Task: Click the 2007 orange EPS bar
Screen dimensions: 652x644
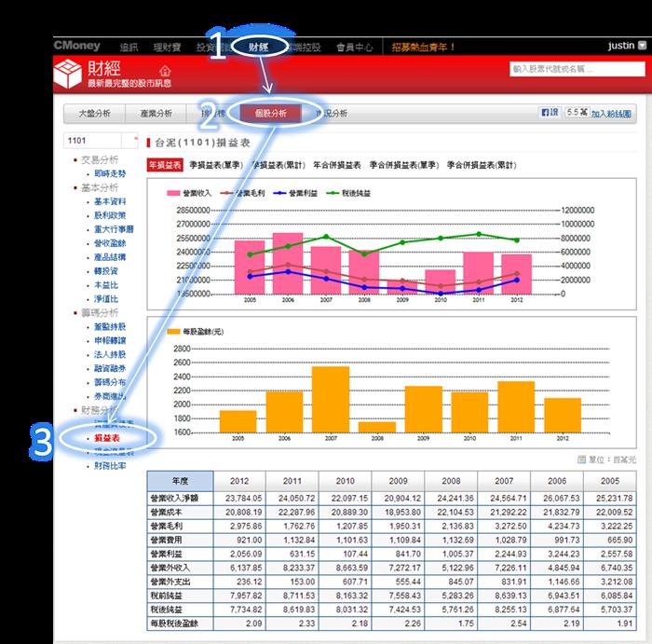Action: tap(331, 400)
